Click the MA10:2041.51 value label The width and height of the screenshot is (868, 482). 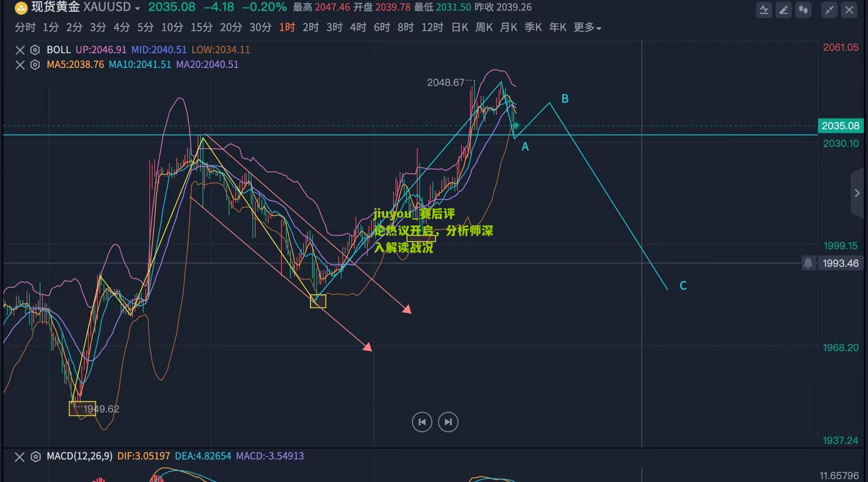click(140, 65)
